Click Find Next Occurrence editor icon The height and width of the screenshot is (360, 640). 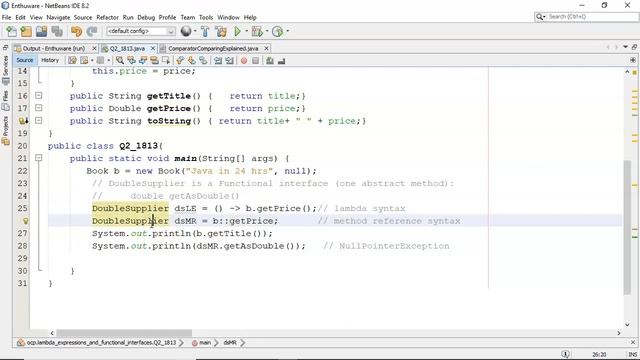point(143,60)
